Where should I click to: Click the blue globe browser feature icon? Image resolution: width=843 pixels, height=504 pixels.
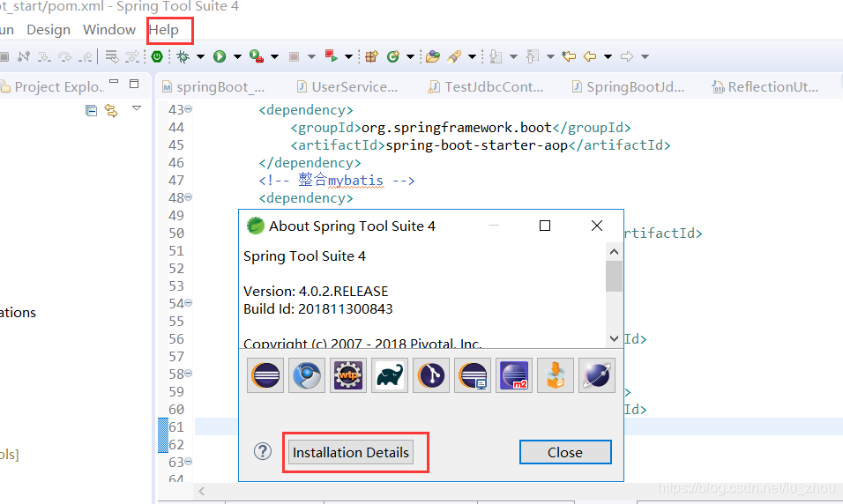coord(307,375)
